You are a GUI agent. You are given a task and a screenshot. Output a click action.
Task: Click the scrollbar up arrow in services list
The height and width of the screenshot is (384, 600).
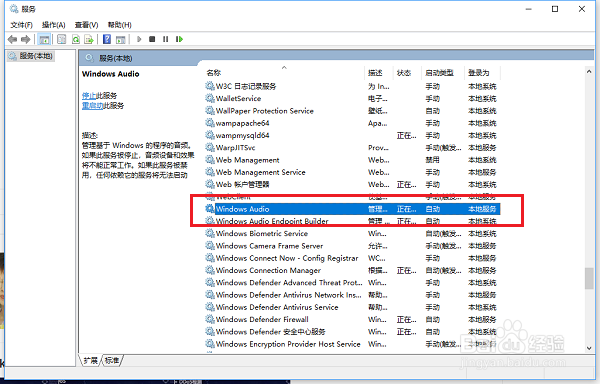coord(589,72)
